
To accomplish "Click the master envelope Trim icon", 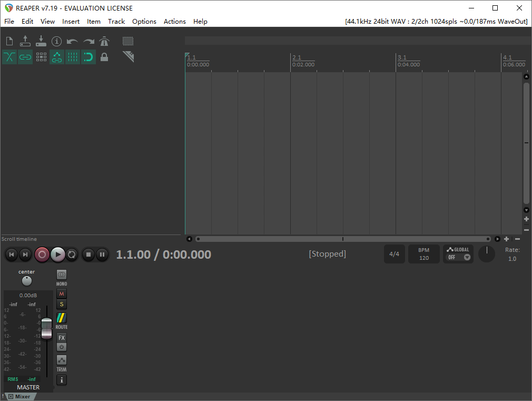I will [x=62, y=360].
